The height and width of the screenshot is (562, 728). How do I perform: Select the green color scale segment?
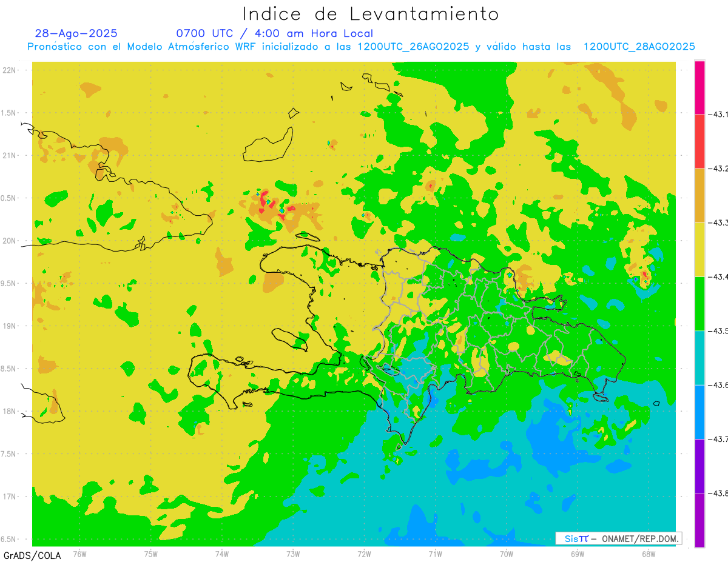point(699,303)
